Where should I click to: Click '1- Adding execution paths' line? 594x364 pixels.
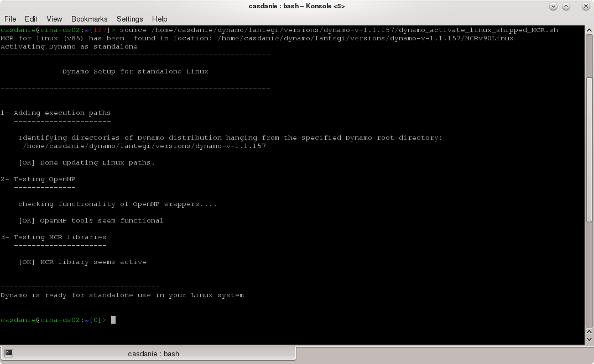coord(56,113)
